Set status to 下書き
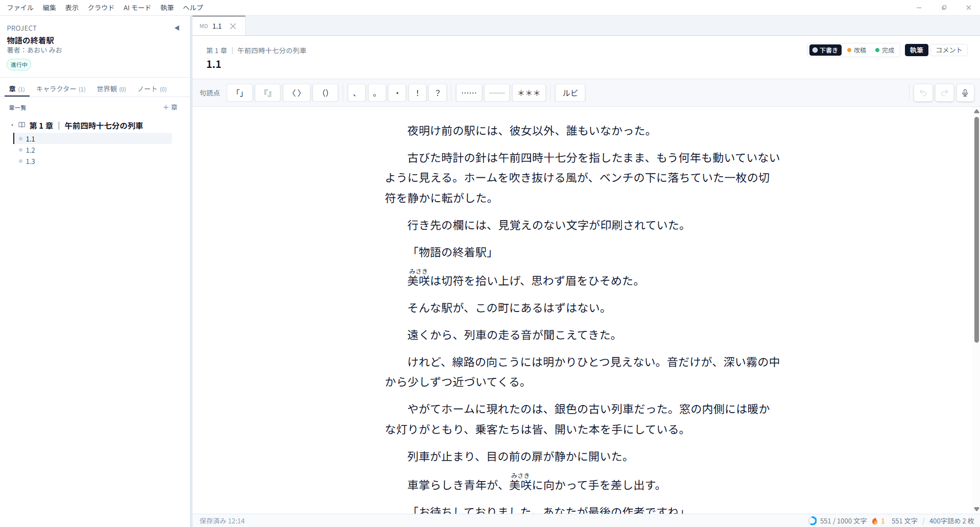The height and width of the screenshot is (527, 980). coord(825,50)
